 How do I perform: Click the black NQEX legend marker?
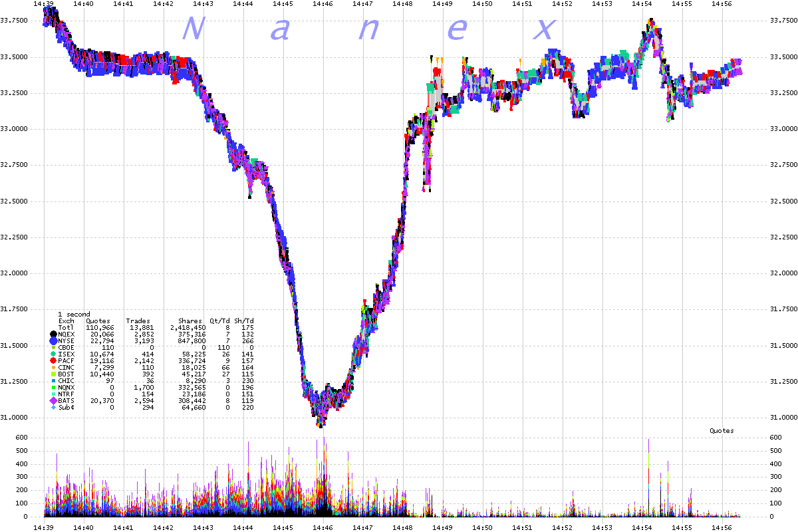[x=53, y=334]
